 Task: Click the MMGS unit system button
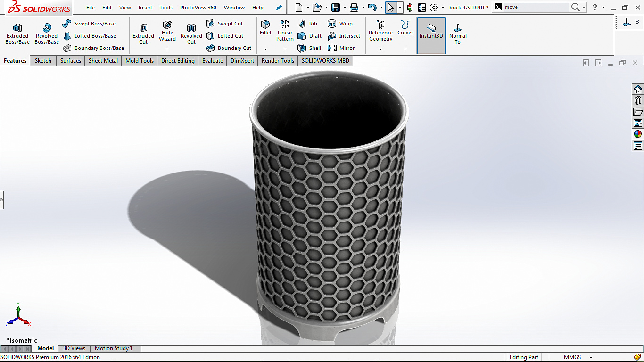tap(572, 357)
